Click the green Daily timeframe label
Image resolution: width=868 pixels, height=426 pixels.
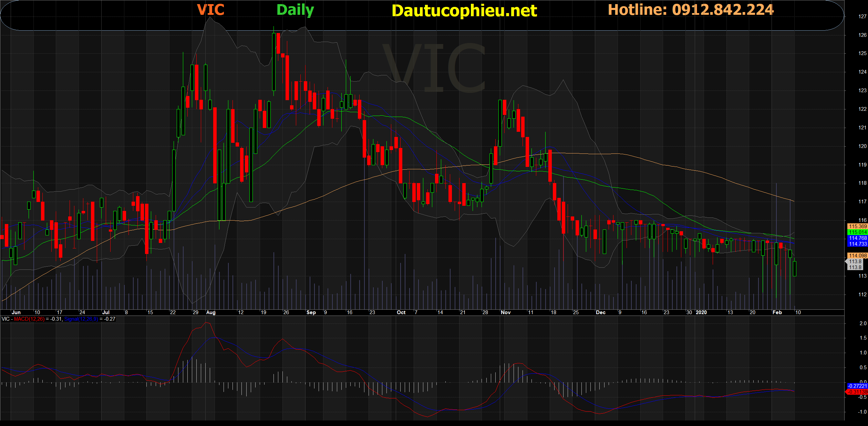(x=295, y=10)
